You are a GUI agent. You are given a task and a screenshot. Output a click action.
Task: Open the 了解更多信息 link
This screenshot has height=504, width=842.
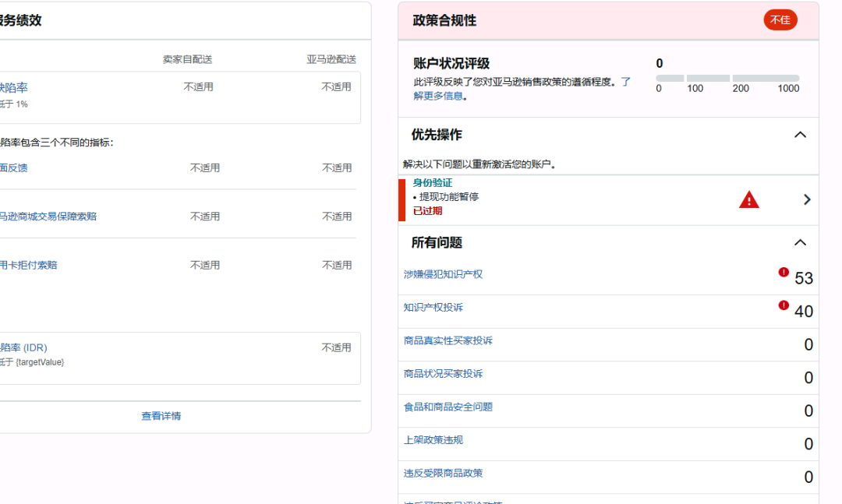point(438,96)
